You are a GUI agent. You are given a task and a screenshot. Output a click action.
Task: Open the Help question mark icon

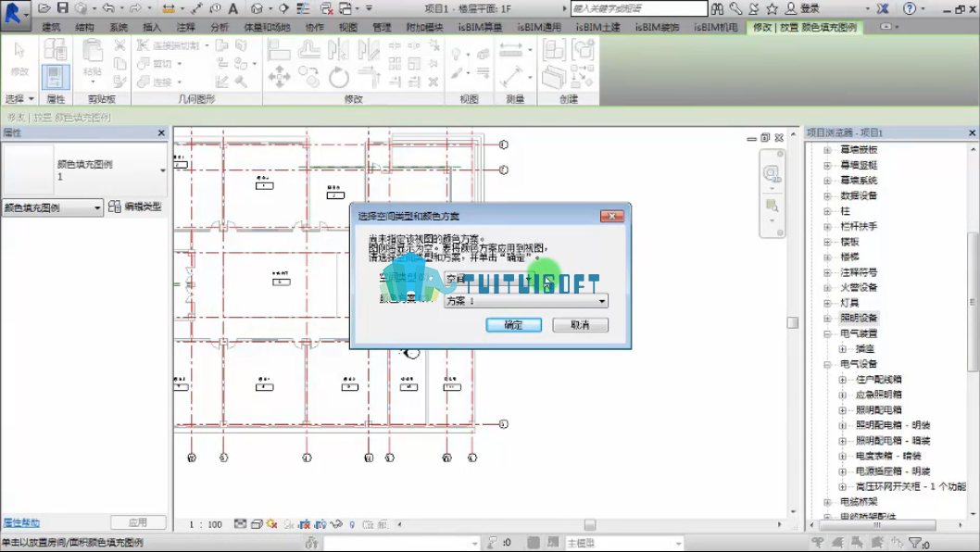point(910,8)
